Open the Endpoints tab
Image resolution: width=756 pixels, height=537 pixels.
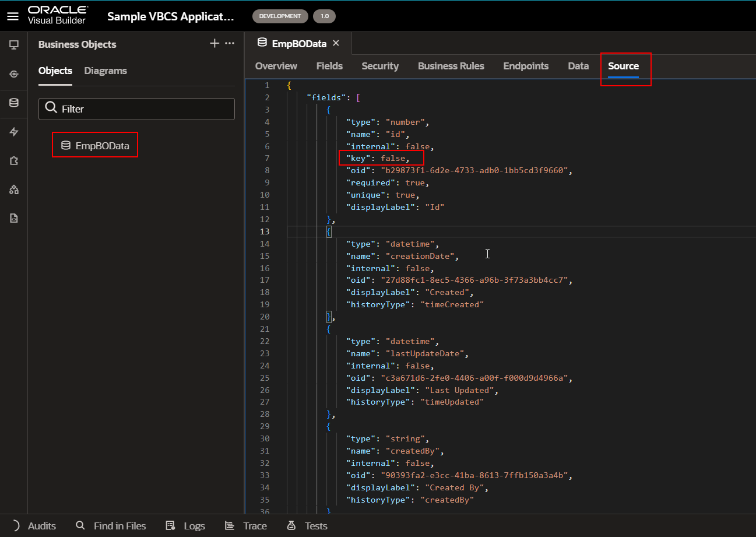tap(526, 66)
